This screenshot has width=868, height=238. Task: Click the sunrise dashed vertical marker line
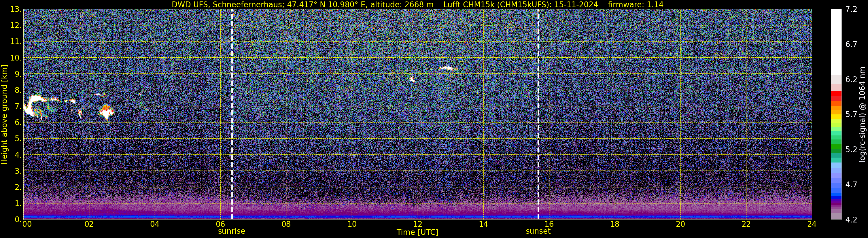232,114
